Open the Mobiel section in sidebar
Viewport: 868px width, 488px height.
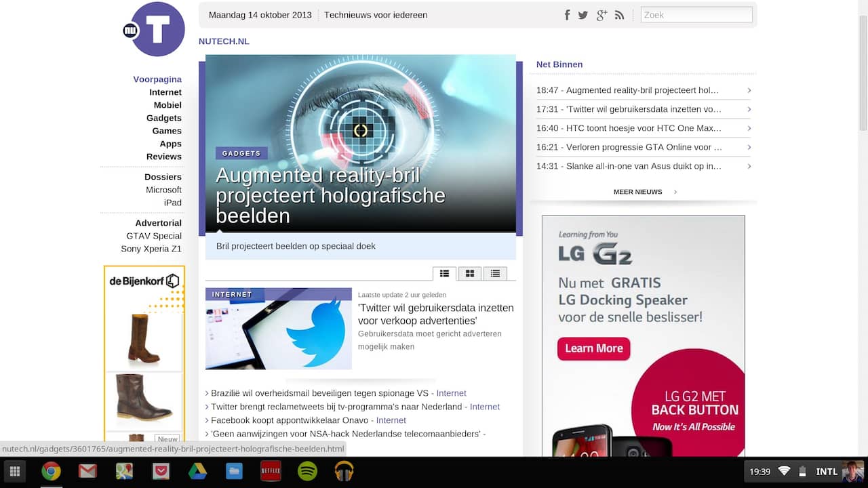pyautogui.click(x=167, y=105)
